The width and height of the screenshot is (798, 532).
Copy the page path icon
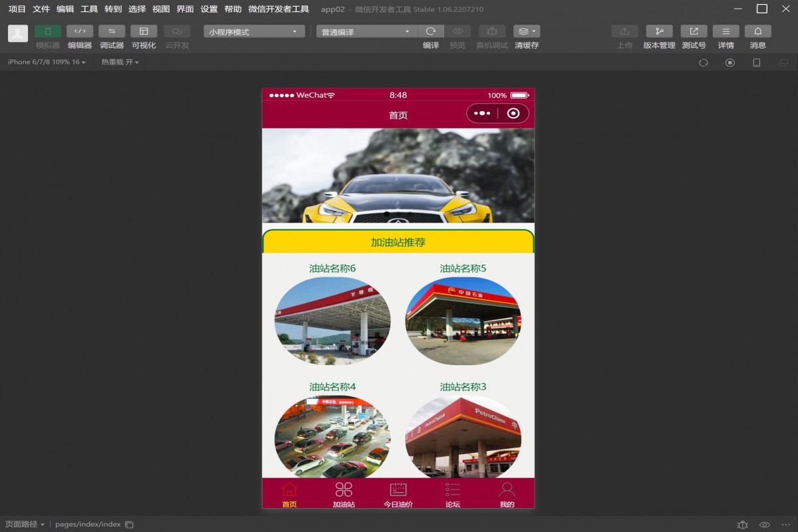(x=130, y=525)
